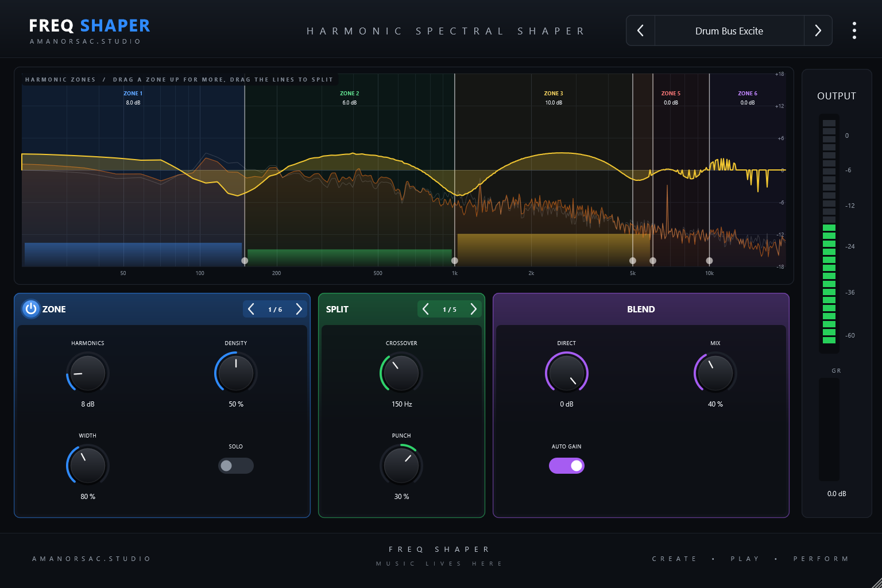Click the Split panel title

[x=337, y=309]
